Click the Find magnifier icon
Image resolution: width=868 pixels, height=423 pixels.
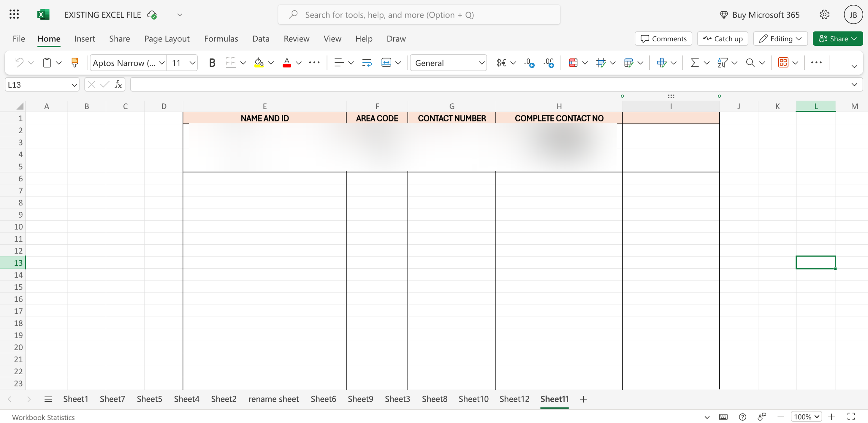click(x=750, y=63)
